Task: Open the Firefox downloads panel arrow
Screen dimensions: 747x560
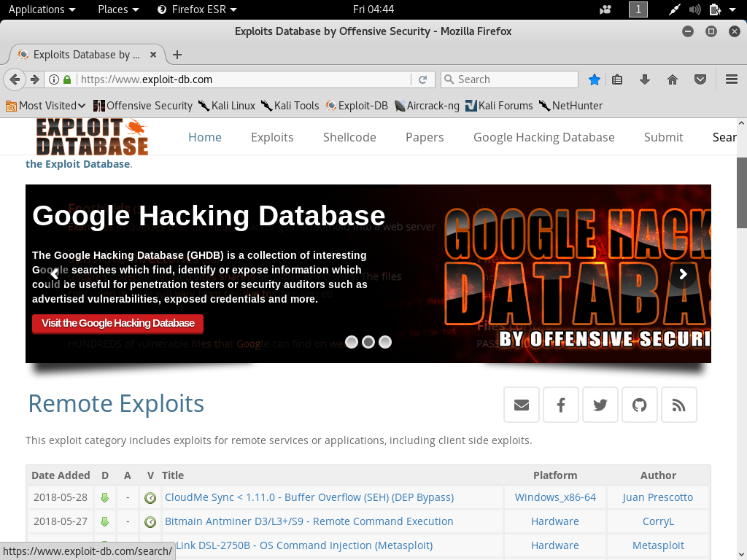Action: point(645,79)
